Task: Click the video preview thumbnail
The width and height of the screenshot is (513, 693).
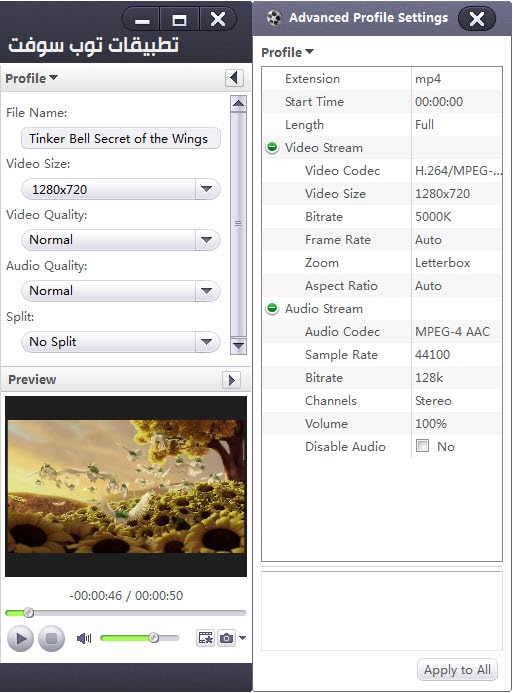Action: (x=126, y=486)
